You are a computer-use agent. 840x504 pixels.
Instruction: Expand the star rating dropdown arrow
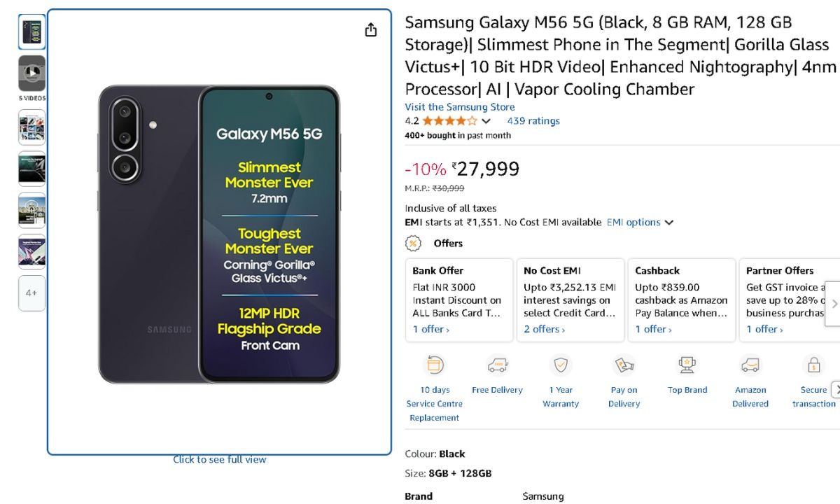coord(486,121)
